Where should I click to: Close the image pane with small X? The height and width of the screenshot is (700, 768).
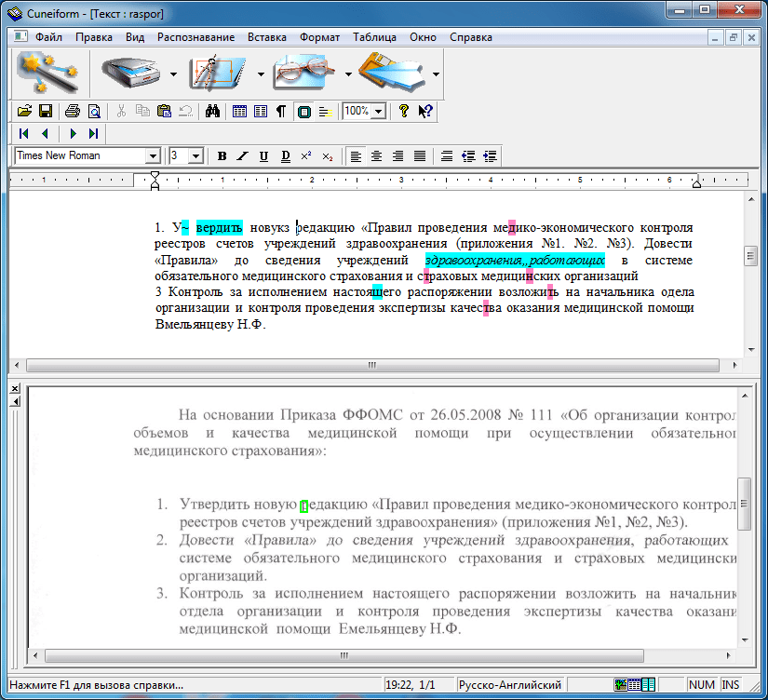[x=15, y=388]
